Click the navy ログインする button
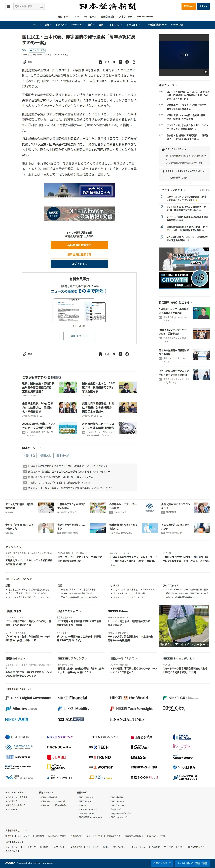 (x=79, y=264)
